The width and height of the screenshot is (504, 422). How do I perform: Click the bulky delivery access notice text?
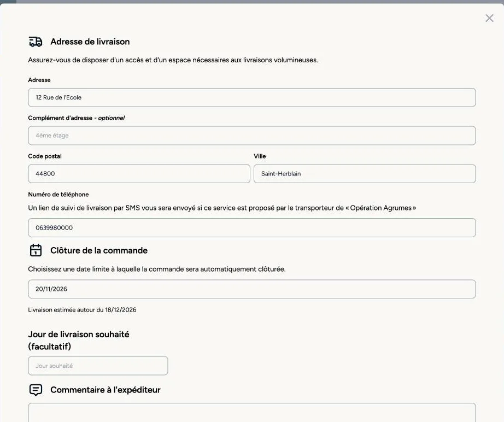173,60
